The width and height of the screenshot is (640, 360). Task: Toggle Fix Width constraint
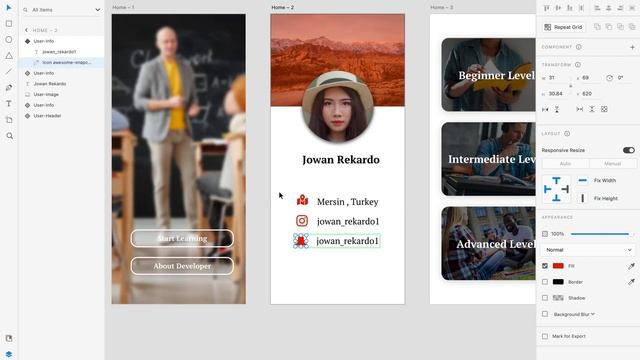point(582,180)
